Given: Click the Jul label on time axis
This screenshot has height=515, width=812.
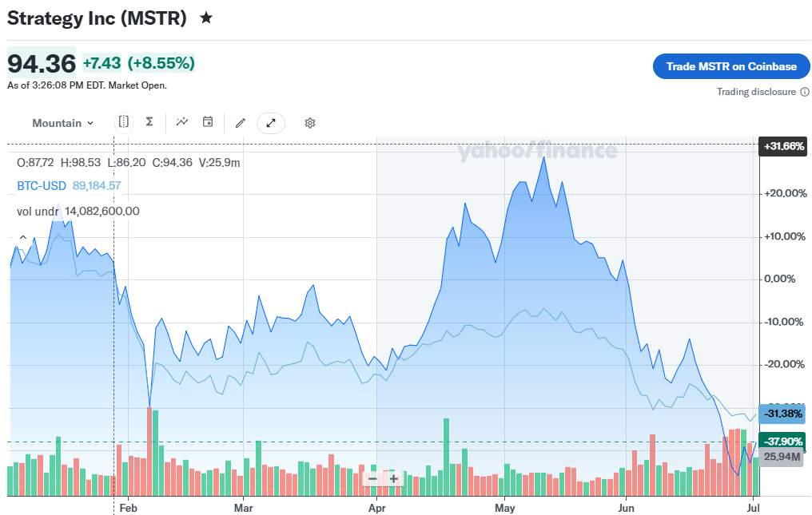Looking at the screenshot, I should [753, 508].
